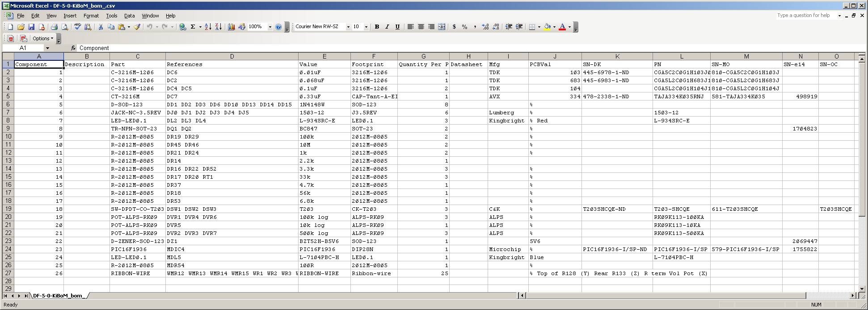Screen dimensions: 868x310
Task: Open the Paste options dropdown arrow
Action: (129, 27)
